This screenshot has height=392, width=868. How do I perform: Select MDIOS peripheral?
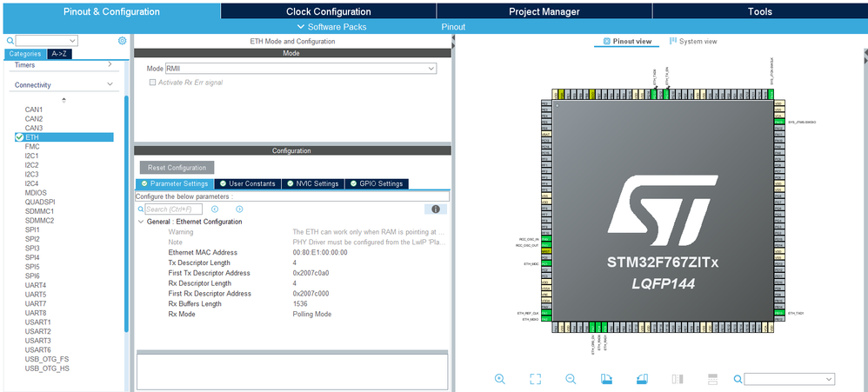coord(36,192)
